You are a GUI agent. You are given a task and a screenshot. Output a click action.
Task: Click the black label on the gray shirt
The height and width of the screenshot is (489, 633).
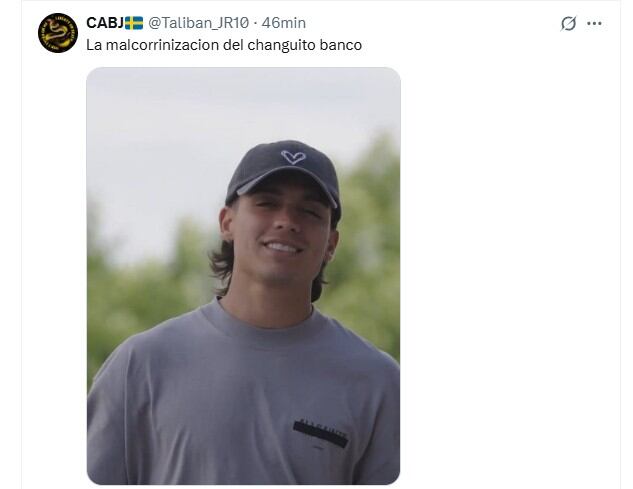coord(321,434)
